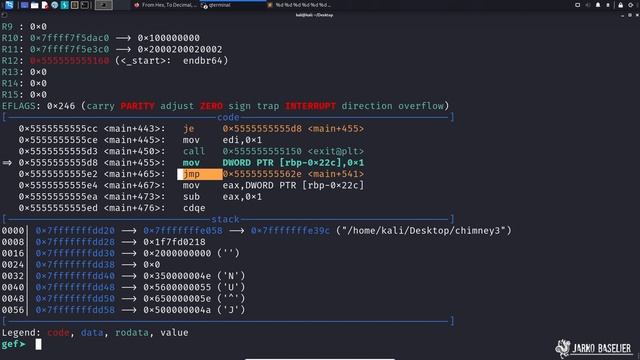Click the gef prompt cursor input

tap(38, 344)
